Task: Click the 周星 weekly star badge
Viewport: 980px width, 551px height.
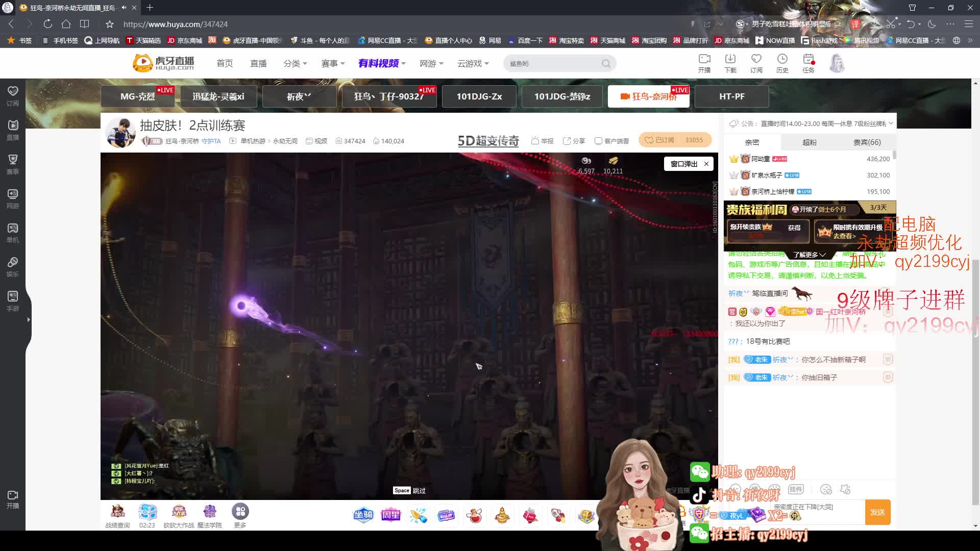Action: point(391,515)
